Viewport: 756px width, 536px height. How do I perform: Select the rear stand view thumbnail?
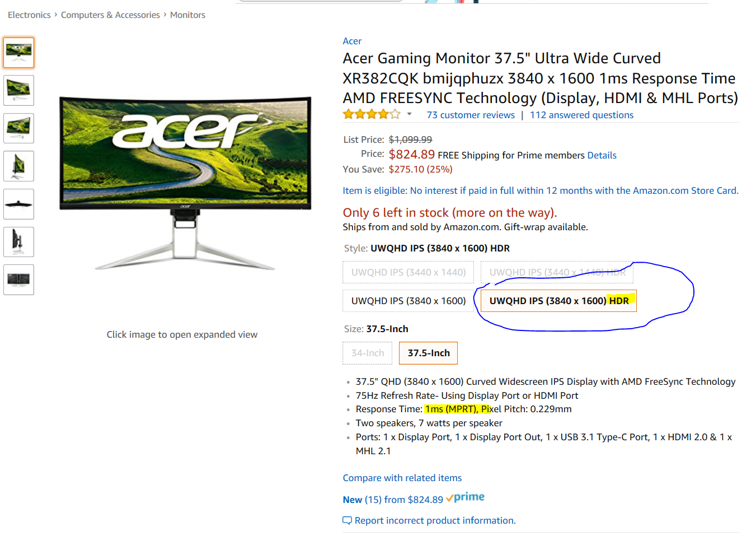pyautogui.click(x=18, y=242)
